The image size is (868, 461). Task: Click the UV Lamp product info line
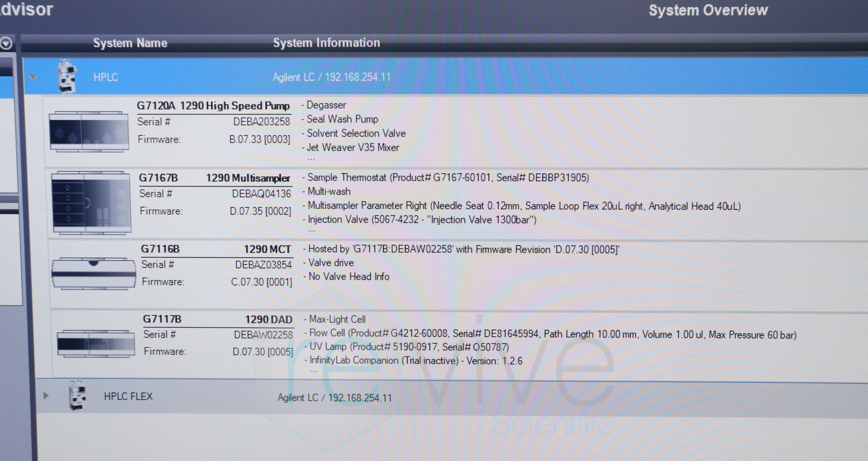click(x=407, y=347)
